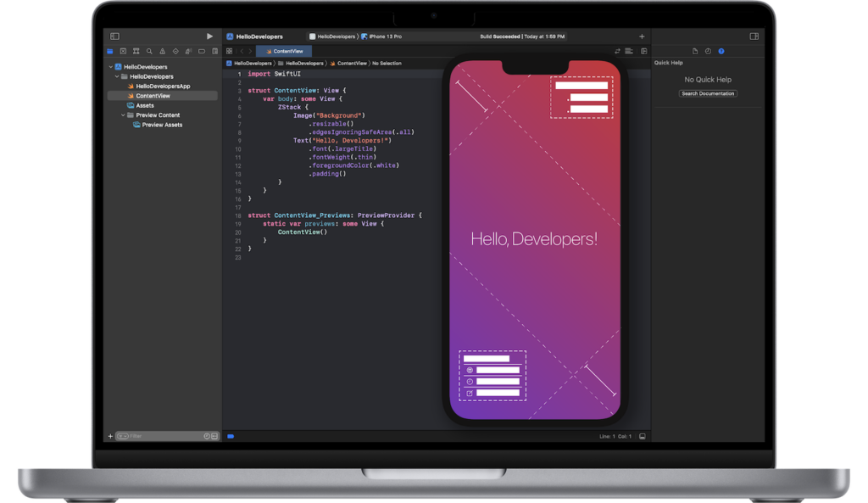Select the Test navigator diamond icon
The width and height of the screenshot is (868, 503).
pos(175,51)
